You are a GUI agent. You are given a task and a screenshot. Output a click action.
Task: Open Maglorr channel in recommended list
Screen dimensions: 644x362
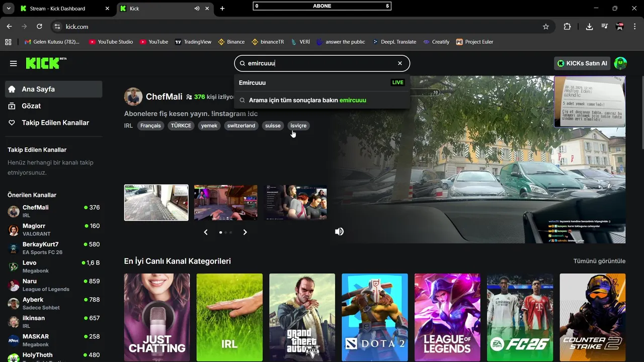[x=53, y=230]
